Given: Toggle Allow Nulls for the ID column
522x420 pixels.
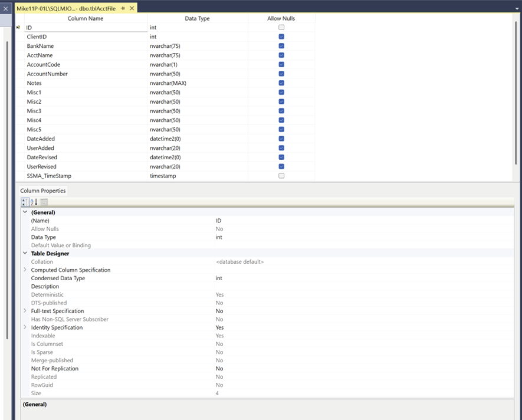Looking at the screenshot, I should [281, 28].
